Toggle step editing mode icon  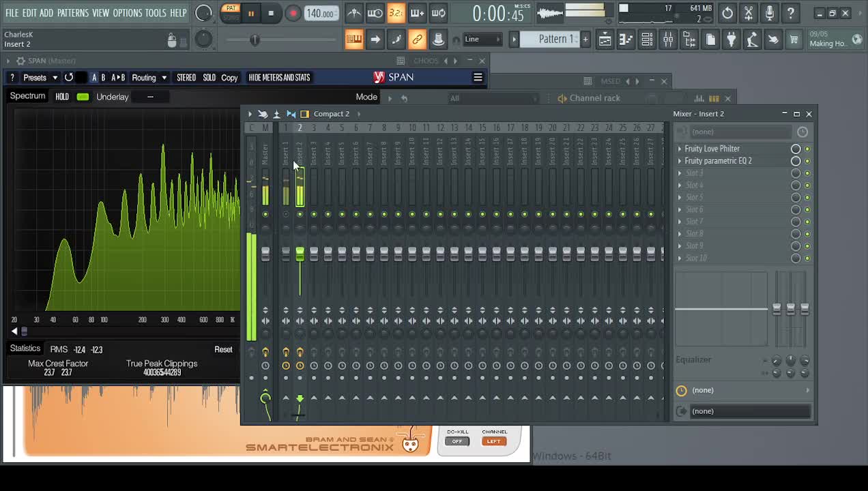point(396,40)
